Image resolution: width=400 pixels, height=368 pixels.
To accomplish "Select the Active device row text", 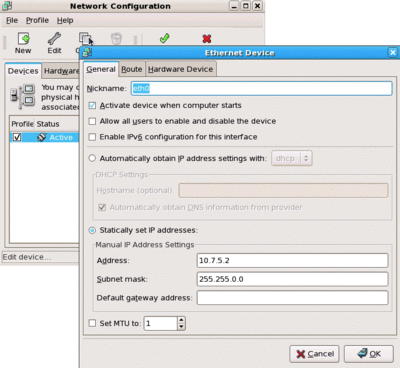I will pos(61,137).
